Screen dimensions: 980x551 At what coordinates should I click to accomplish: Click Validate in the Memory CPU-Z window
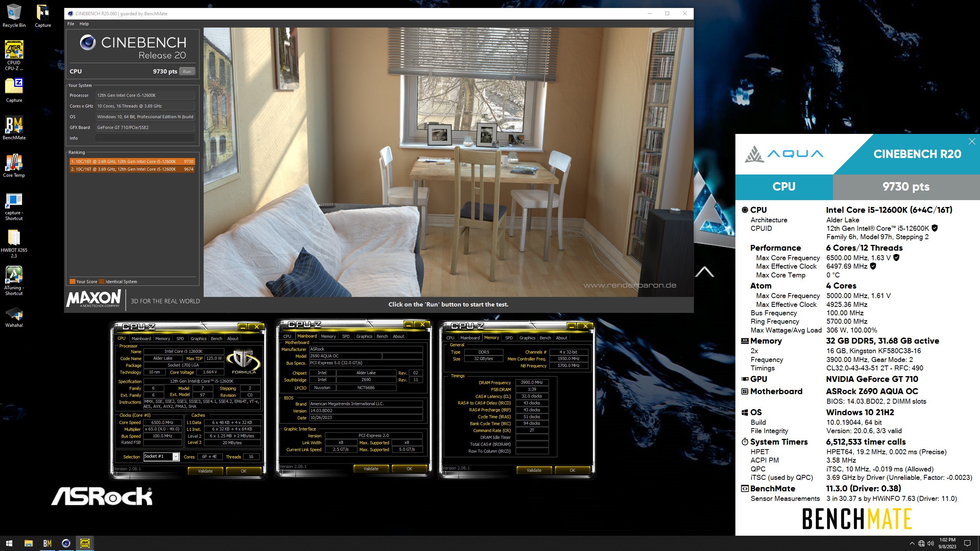coord(534,470)
